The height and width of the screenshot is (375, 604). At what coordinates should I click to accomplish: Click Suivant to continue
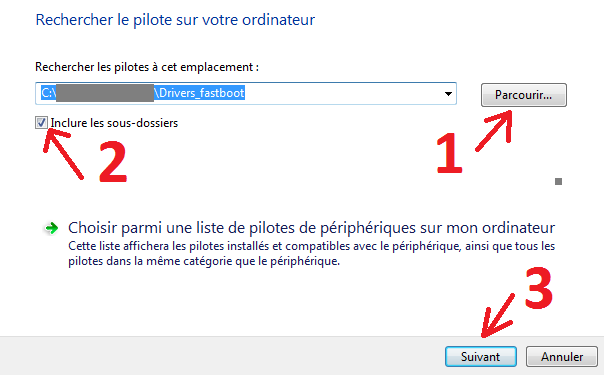point(480,357)
